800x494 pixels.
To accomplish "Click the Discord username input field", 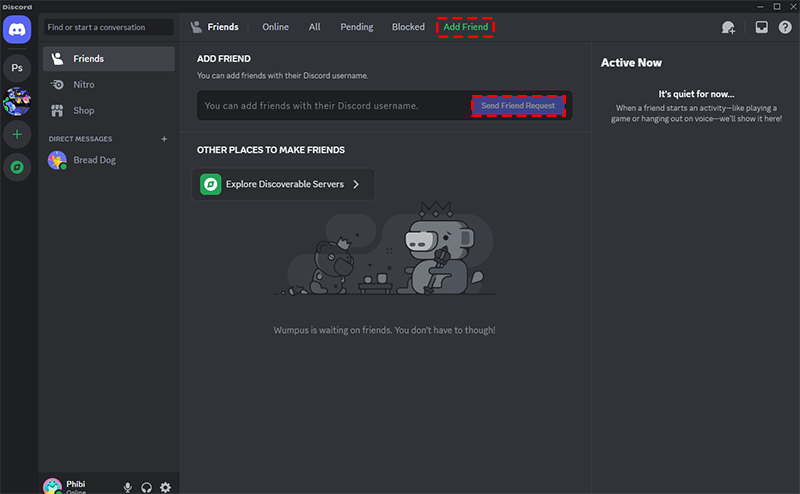I will [x=330, y=106].
